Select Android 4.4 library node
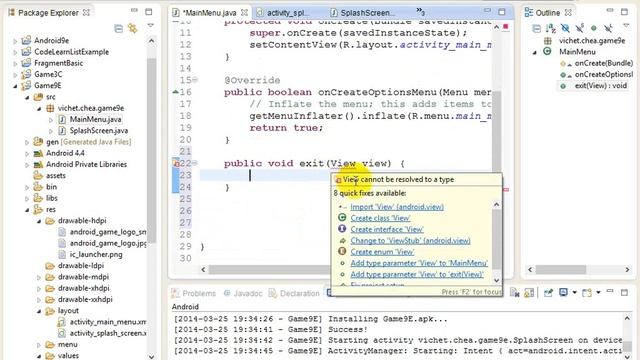The width and height of the screenshot is (640, 360). tap(65, 153)
